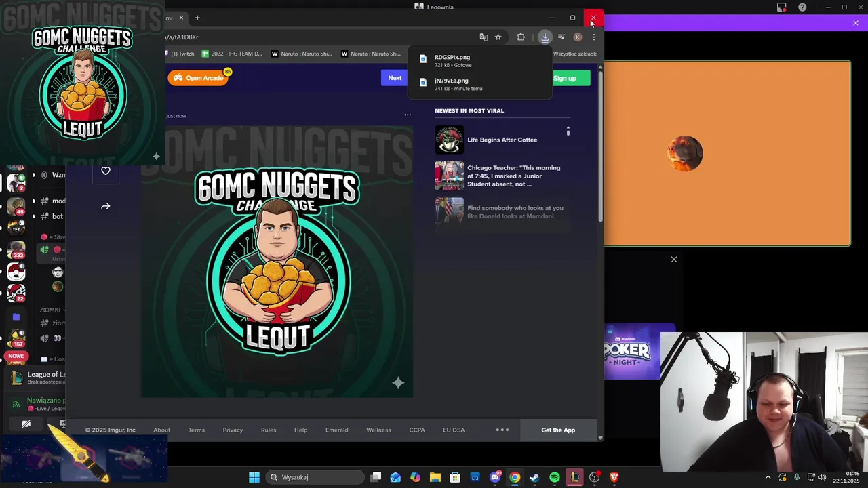Open the 60MC Nuggets Challenge image
The height and width of the screenshot is (488, 868).
click(x=277, y=262)
